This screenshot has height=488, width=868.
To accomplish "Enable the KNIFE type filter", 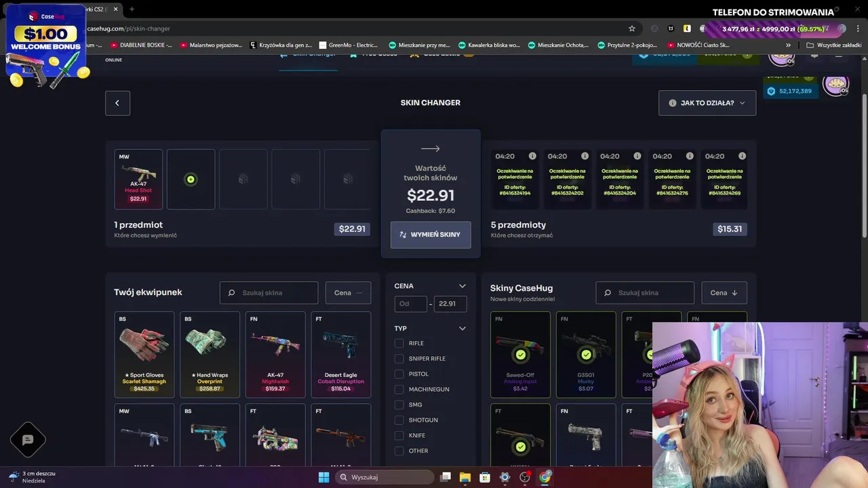I will pos(399,436).
